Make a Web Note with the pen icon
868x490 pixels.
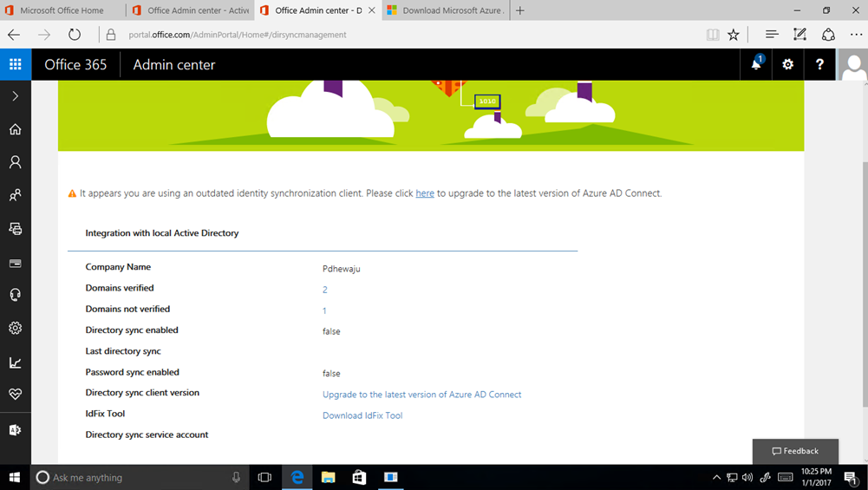pyautogui.click(x=799, y=35)
